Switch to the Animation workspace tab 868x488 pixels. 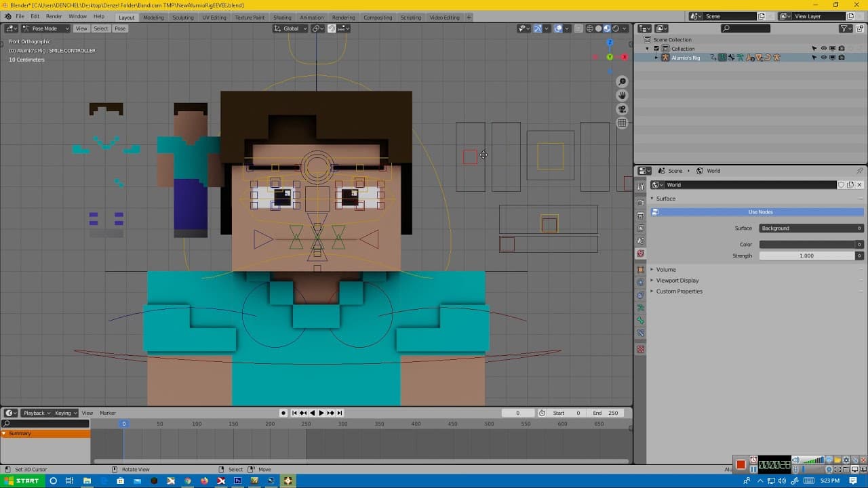(311, 17)
